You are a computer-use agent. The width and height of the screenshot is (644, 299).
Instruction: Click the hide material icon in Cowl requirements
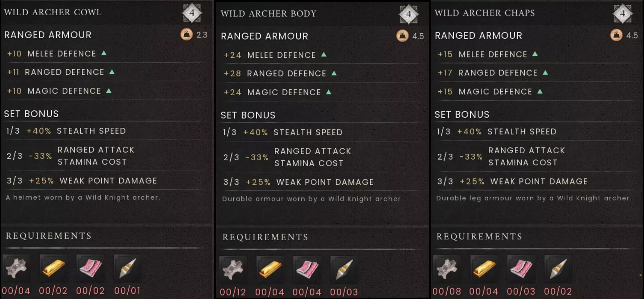click(x=16, y=268)
